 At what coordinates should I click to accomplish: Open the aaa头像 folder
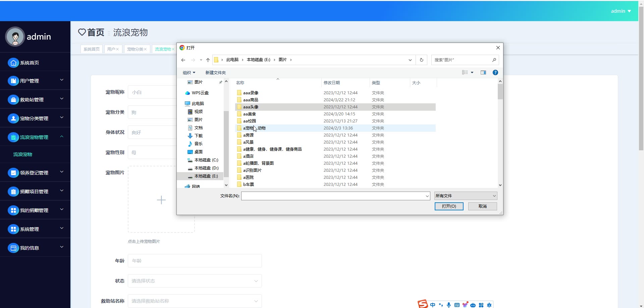251,107
